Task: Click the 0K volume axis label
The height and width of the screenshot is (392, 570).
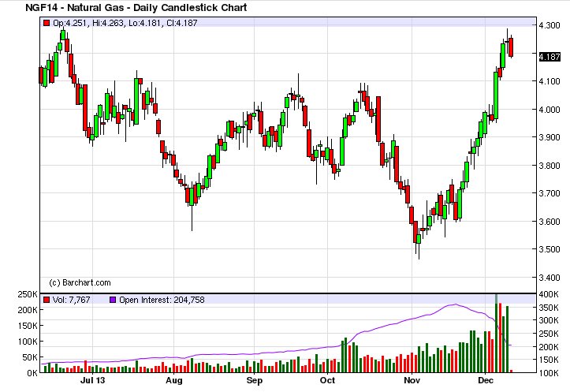Action: tap(32, 373)
